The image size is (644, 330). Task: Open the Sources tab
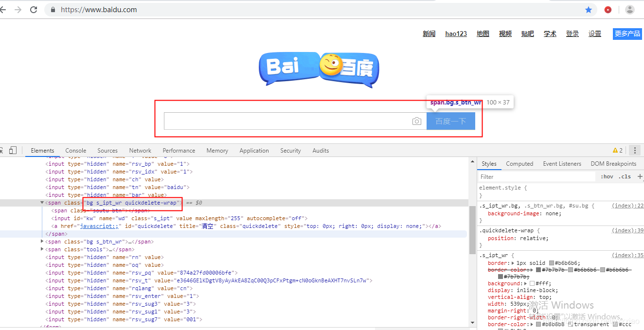(107, 151)
